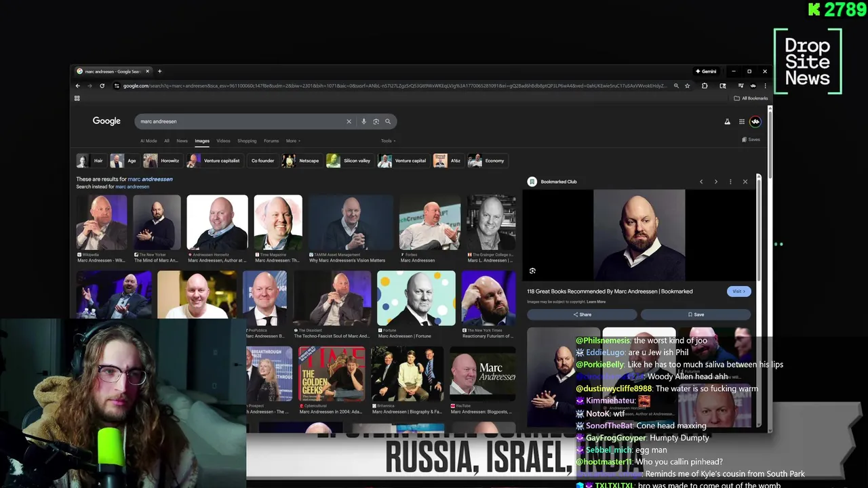Image resolution: width=868 pixels, height=488 pixels.
Task: Select the Netscape filter chip
Action: coord(302,161)
